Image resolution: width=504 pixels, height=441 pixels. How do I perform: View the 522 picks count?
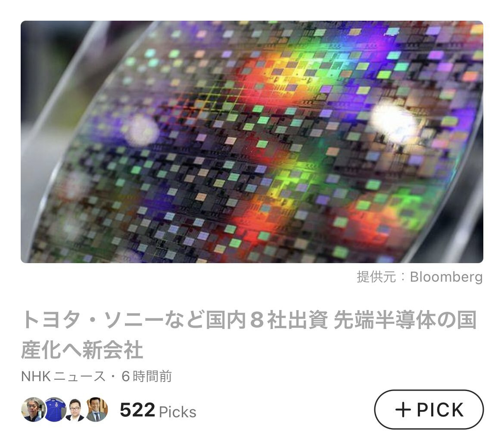(x=137, y=410)
